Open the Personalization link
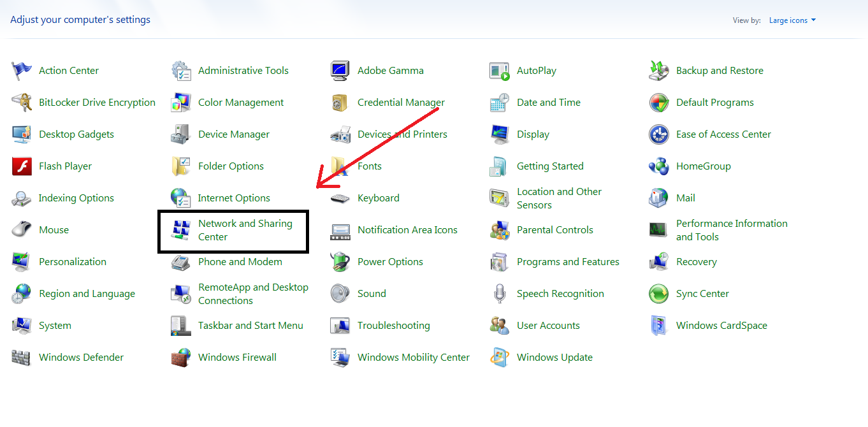Screen dimensions: 868x427 coord(73,262)
